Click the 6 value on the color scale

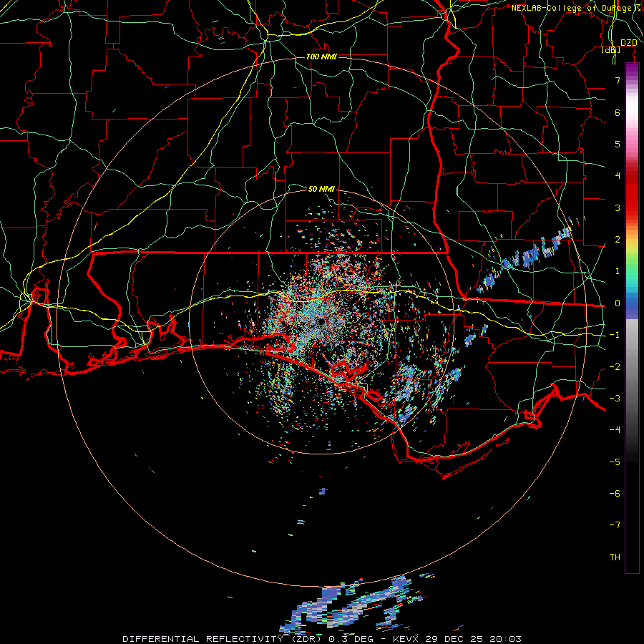[618, 112]
